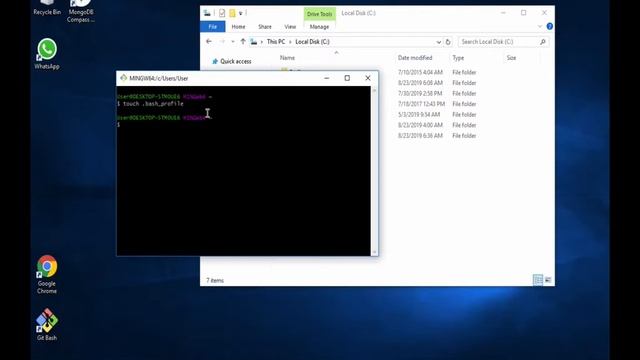Select the row dated 8/23/2019 6:08 AM
Image resolution: width=640 pixels, height=360 pixels.
point(420,83)
